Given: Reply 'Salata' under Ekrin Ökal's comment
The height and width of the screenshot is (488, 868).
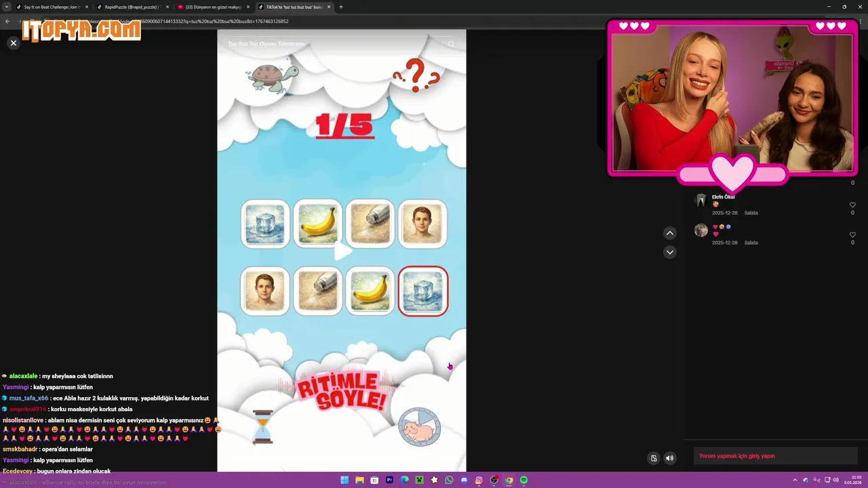Looking at the screenshot, I should click(x=751, y=213).
